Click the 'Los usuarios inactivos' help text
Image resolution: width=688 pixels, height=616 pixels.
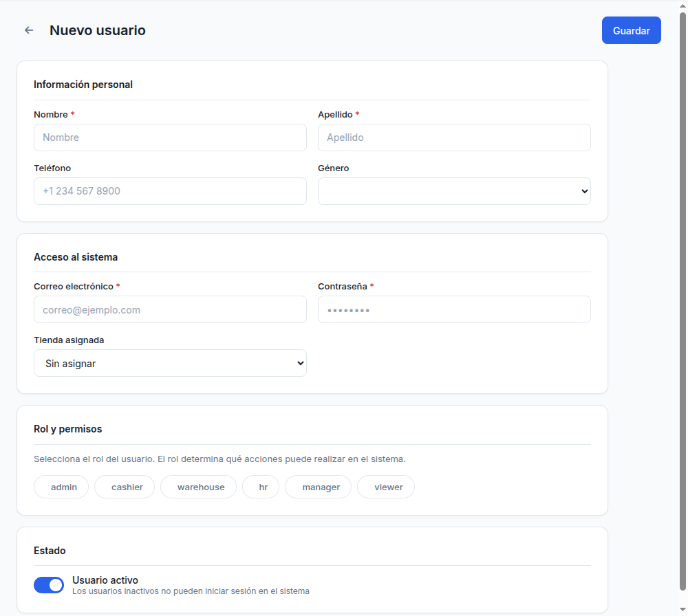(x=191, y=591)
